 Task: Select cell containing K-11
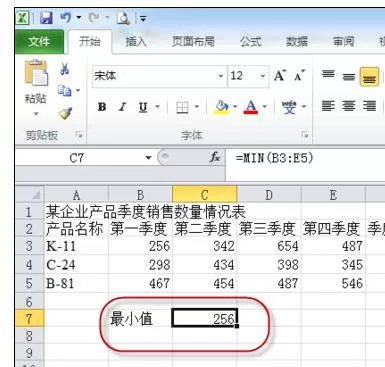click(x=76, y=246)
